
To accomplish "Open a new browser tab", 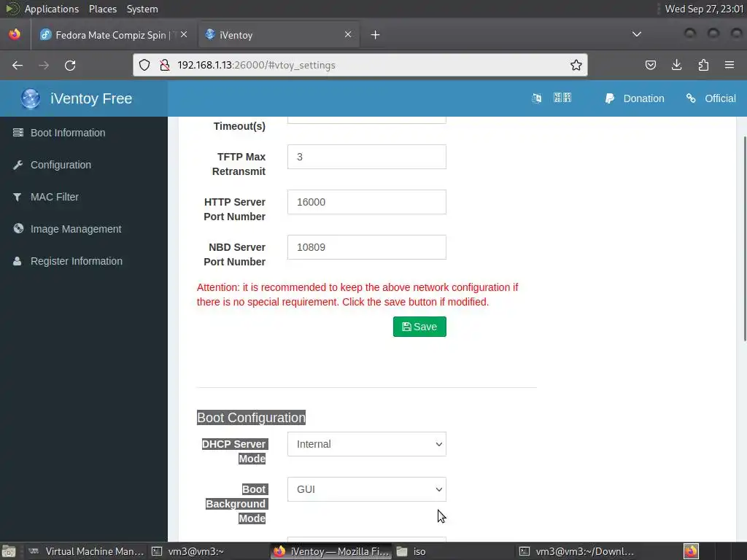I will coord(376,35).
